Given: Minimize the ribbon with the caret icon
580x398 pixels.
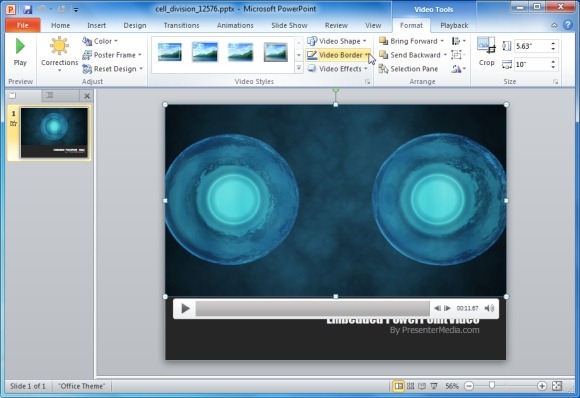Looking at the screenshot, I should (554, 25).
